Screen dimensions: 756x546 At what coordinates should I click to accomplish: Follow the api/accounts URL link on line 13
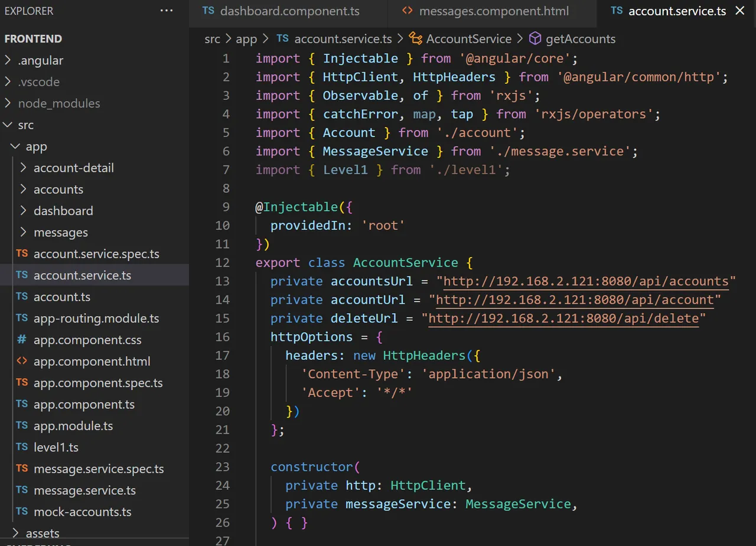pyautogui.click(x=586, y=281)
